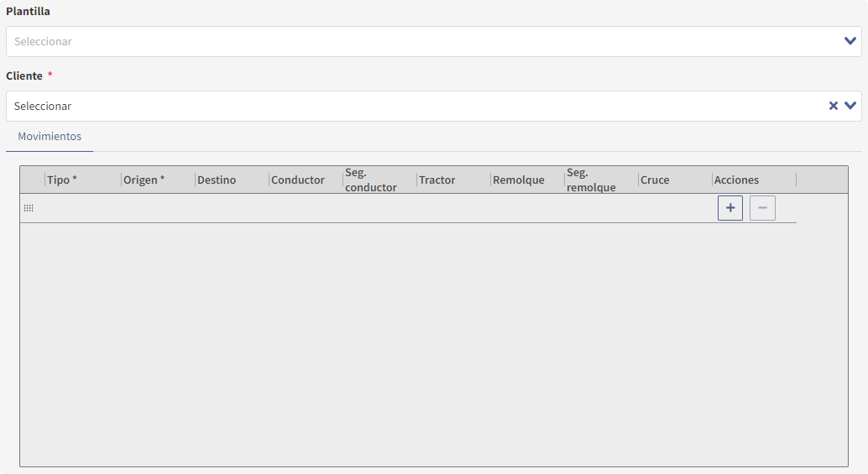The height and width of the screenshot is (474, 868).
Task: Click the row drag handle icon
Action: click(x=29, y=208)
